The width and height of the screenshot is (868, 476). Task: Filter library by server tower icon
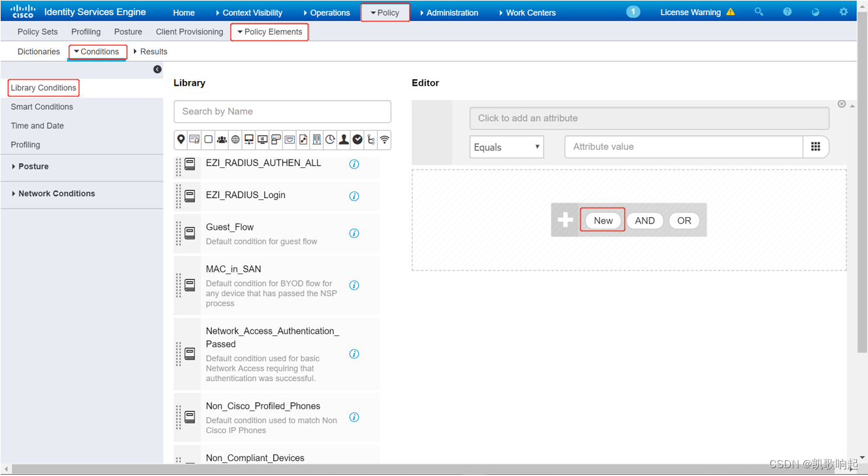click(x=317, y=139)
